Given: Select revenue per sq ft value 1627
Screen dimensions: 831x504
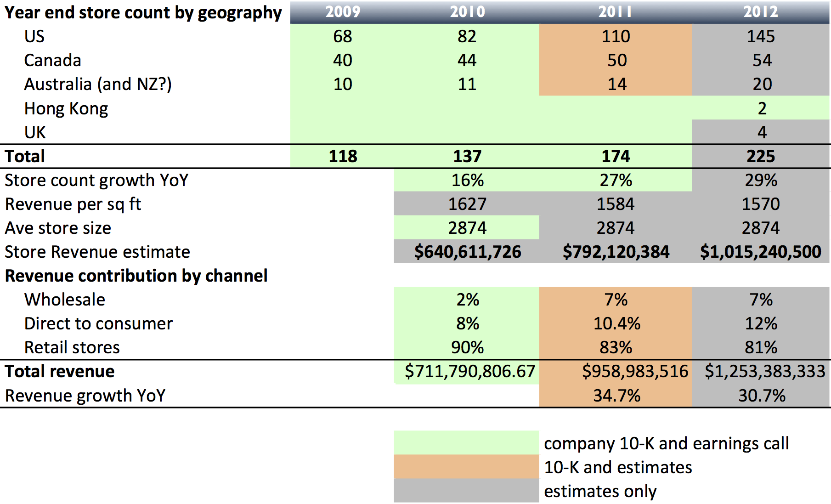Looking at the screenshot, I should point(467,204).
